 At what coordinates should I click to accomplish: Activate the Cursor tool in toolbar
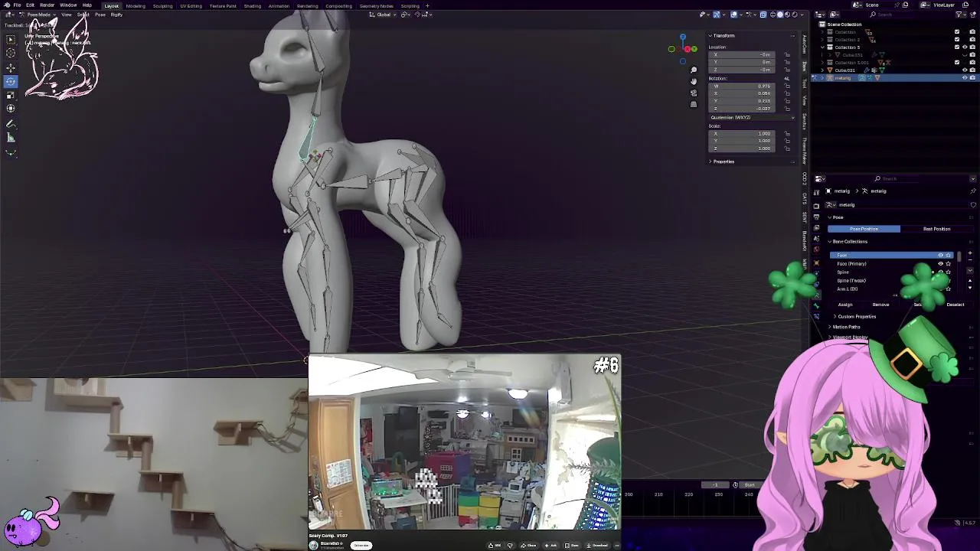click(11, 53)
